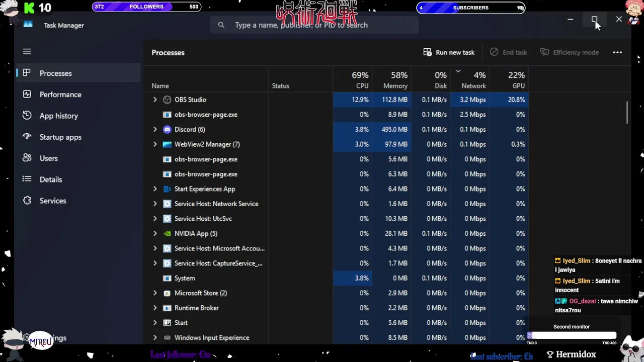Click the Services puzzle icon

(27, 200)
